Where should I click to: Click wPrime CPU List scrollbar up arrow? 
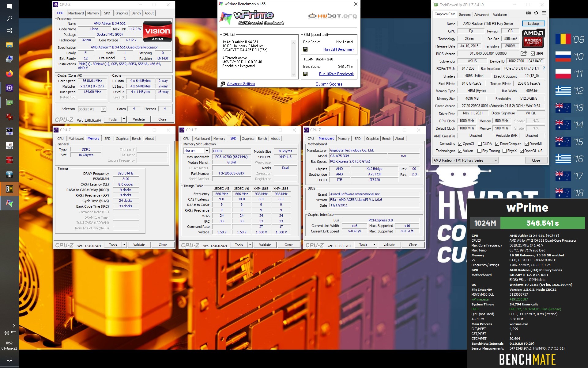293,42
